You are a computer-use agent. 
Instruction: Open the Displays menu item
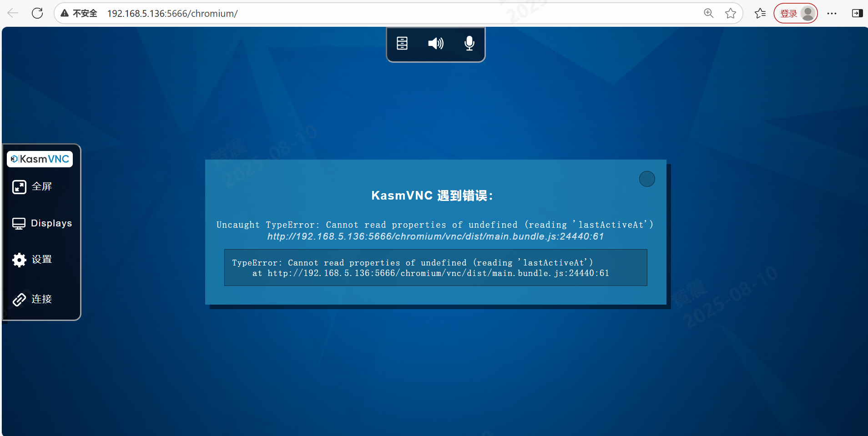pyautogui.click(x=42, y=223)
